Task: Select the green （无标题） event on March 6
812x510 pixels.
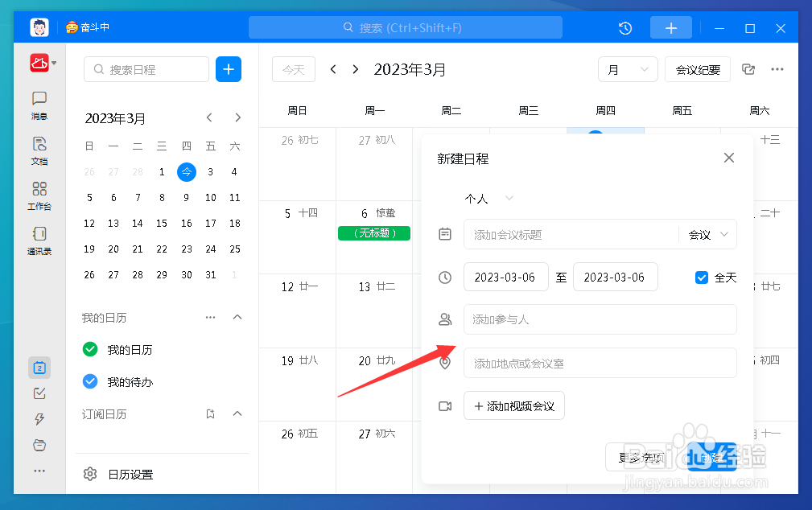Action: [374, 233]
